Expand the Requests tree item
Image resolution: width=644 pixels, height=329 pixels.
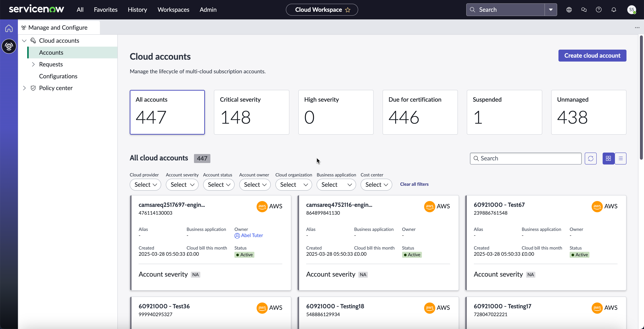point(33,64)
